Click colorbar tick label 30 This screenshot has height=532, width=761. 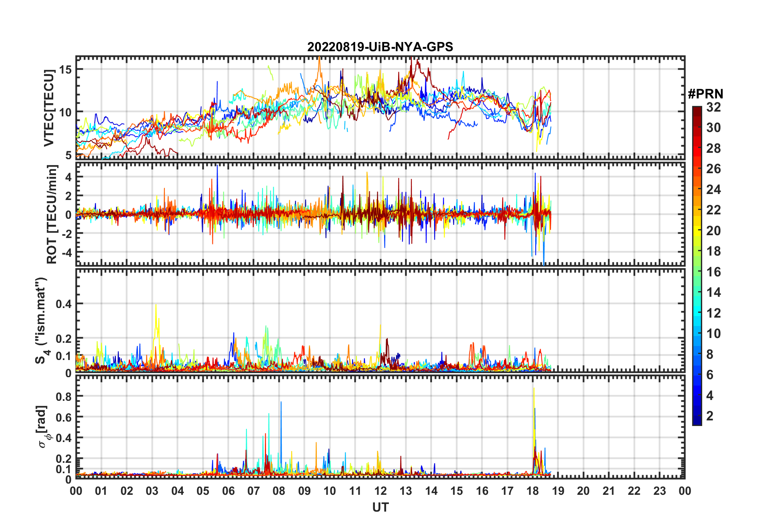pyautogui.click(x=713, y=128)
